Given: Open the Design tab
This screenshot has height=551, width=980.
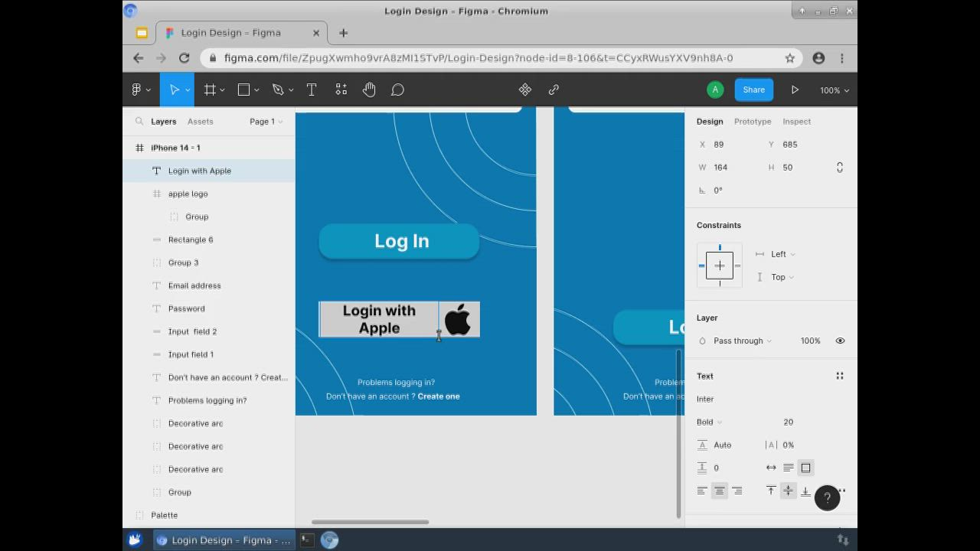Looking at the screenshot, I should (710, 121).
